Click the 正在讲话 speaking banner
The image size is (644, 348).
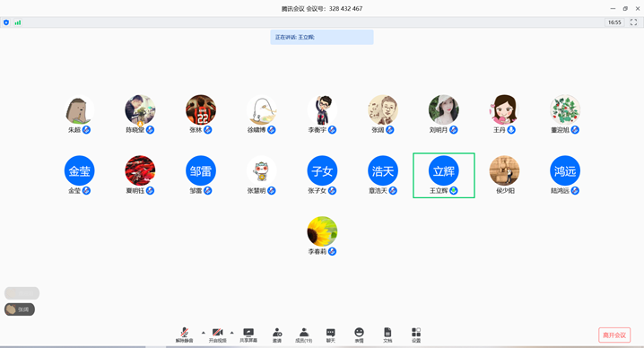coord(322,37)
